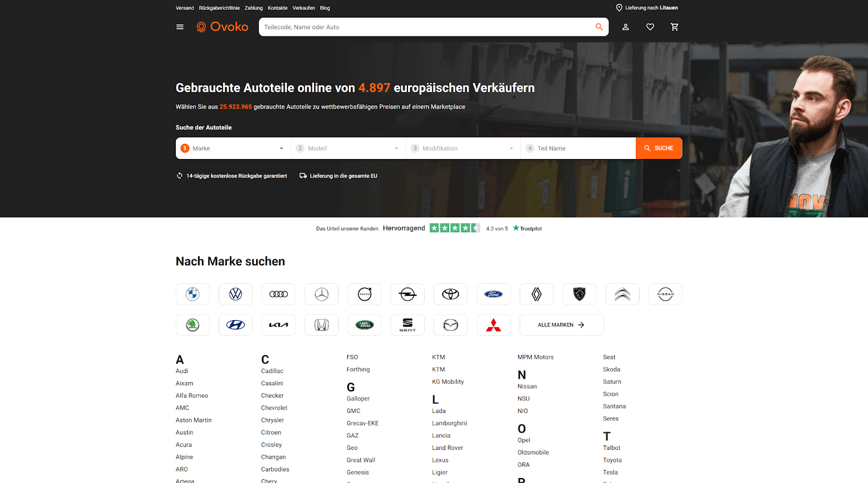Select the Mercedes-Benz star logo
The width and height of the screenshot is (868, 483).
(322, 294)
